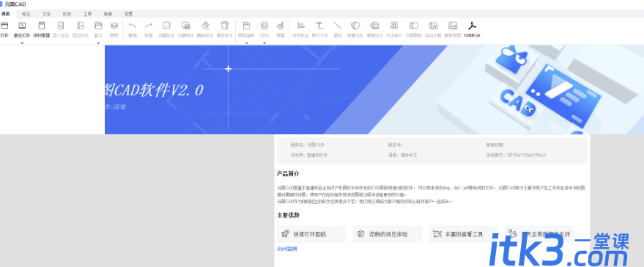Click the third toolbar icon after 最近打开
This screenshot has height=267, width=644.
81,26
